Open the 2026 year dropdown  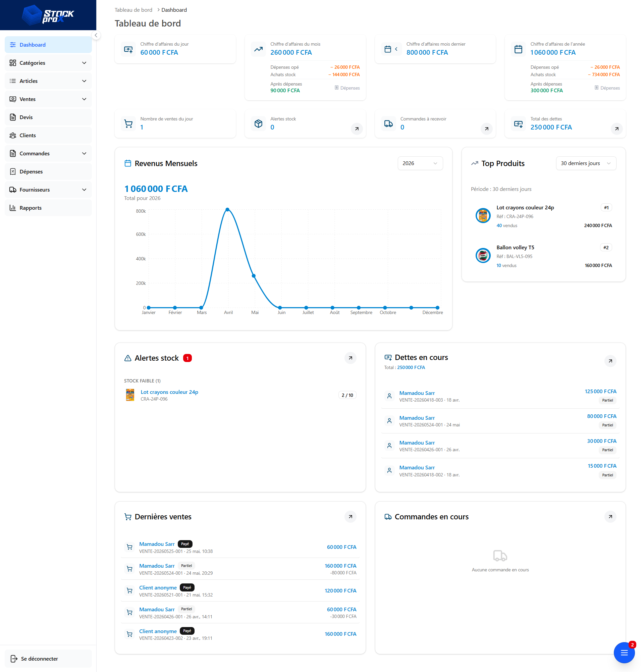[x=420, y=163]
